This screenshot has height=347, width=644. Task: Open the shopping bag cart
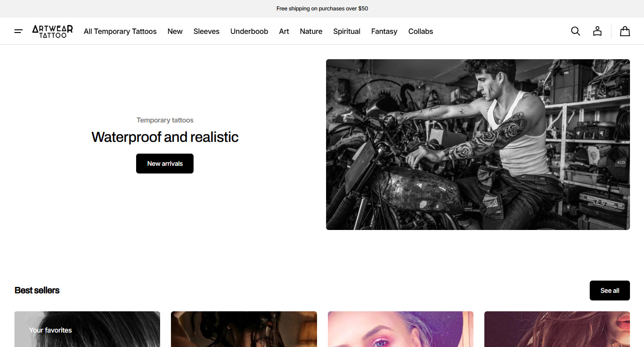[x=625, y=31]
